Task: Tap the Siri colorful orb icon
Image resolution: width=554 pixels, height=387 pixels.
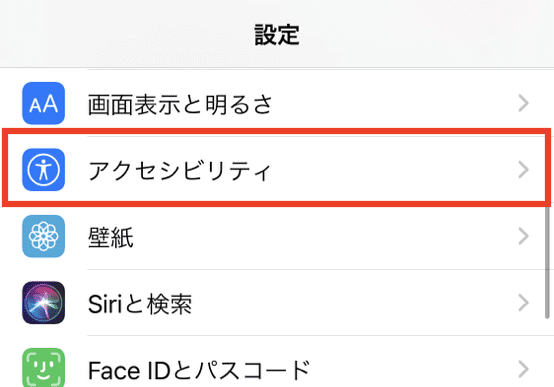Action: (43, 303)
